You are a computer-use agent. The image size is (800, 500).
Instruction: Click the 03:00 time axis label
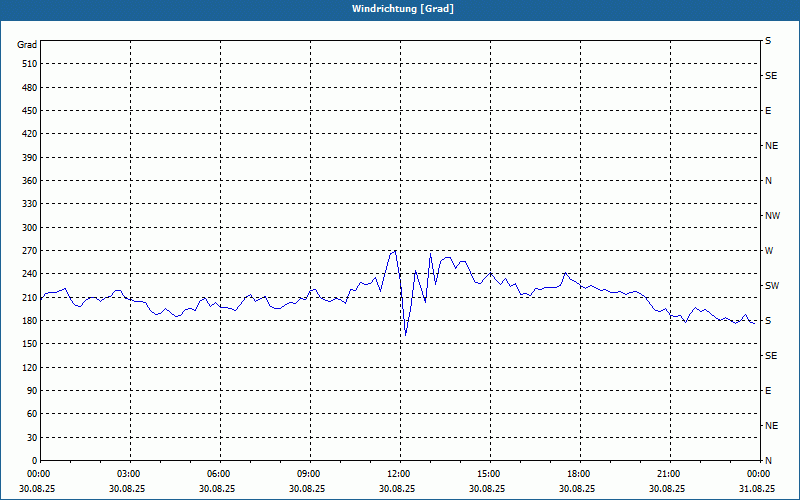[x=130, y=474]
